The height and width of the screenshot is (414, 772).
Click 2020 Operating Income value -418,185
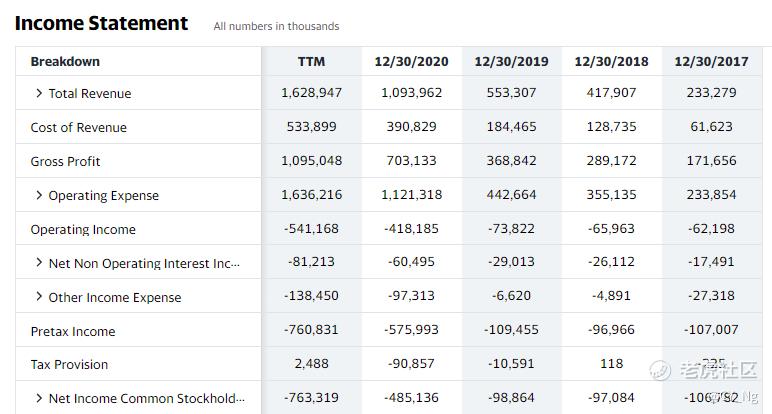(x=411, y=229)
